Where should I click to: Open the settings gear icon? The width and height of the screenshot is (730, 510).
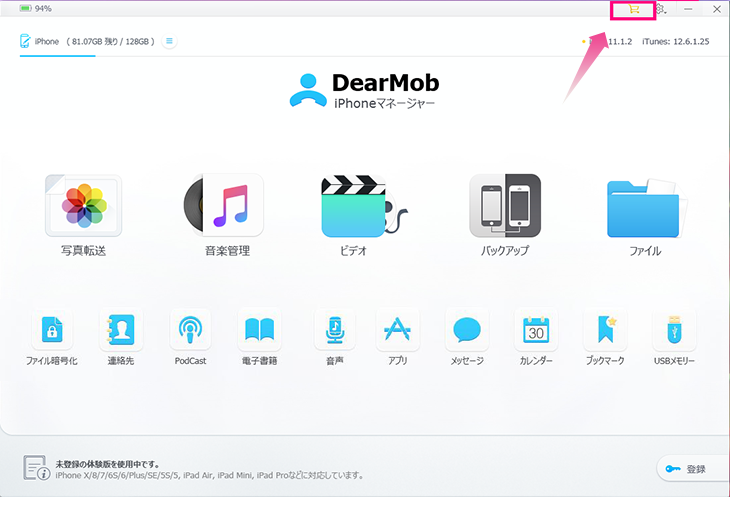(x=661, y=9)
